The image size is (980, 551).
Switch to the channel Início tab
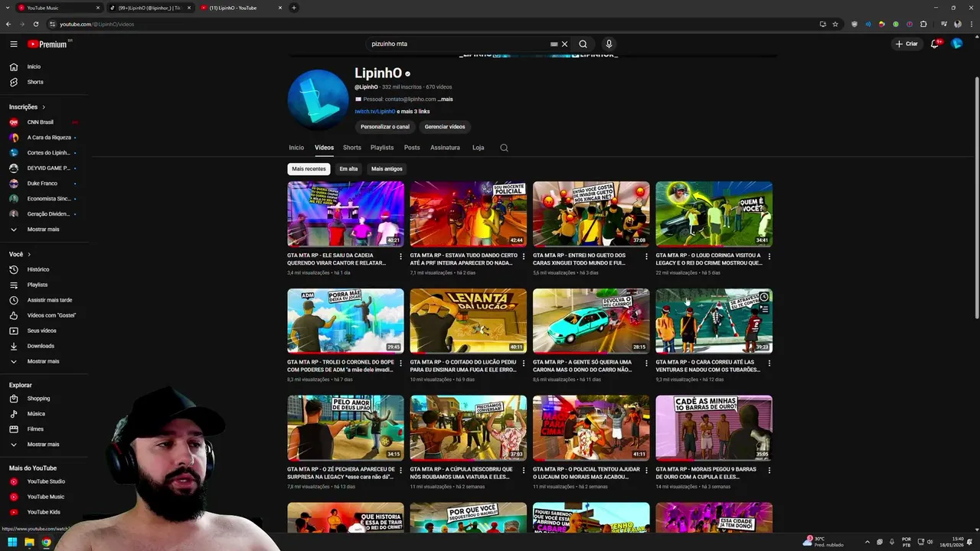(x=296, y=148)
